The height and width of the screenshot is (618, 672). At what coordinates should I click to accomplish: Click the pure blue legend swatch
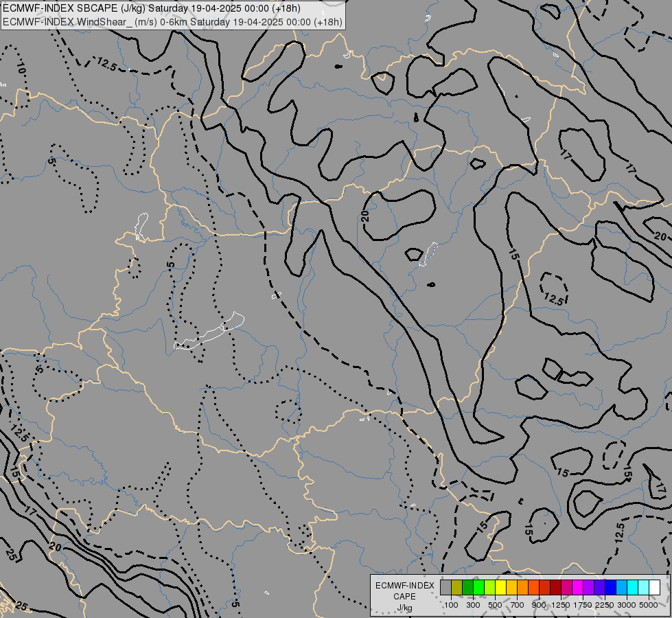(611, 588)
